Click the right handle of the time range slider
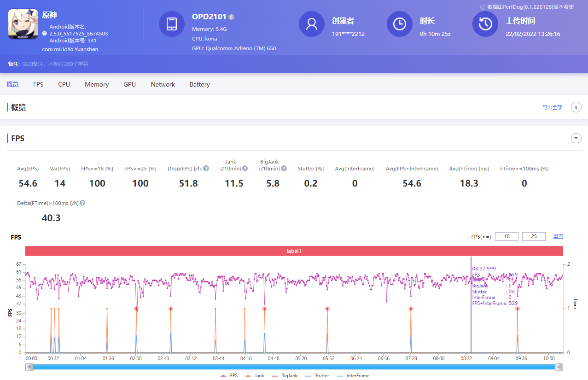The image size is (588, 380). [559, 367]
